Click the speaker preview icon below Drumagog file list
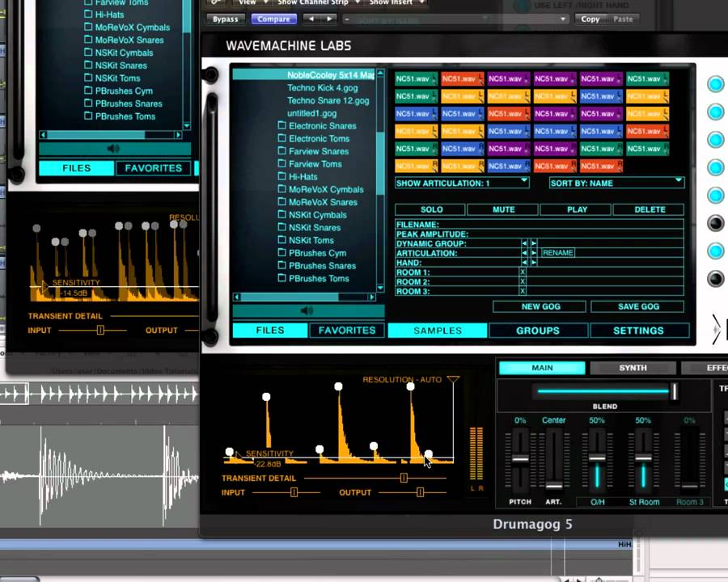Viewport: 728px width, 582px height. 307,311
